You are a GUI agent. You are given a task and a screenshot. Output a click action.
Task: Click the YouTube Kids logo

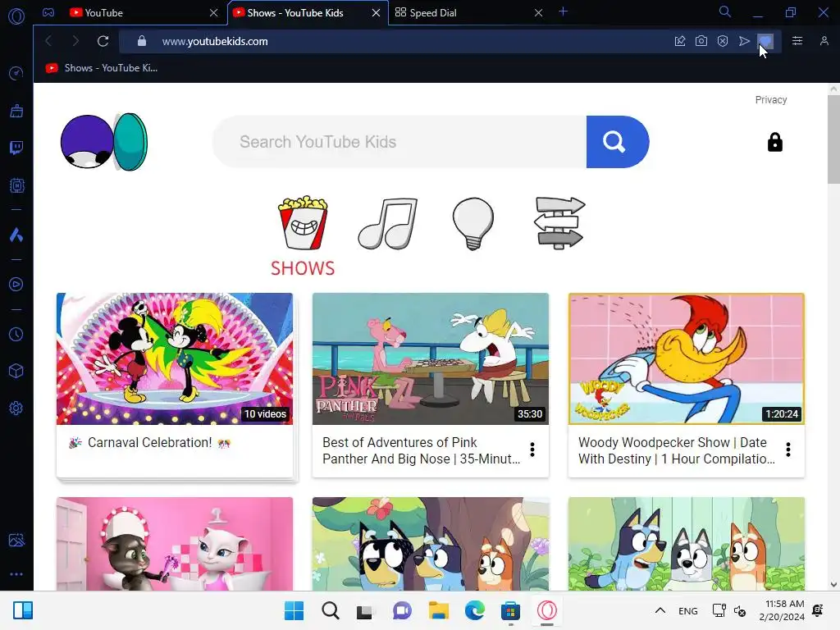click(x=104, y=142)
